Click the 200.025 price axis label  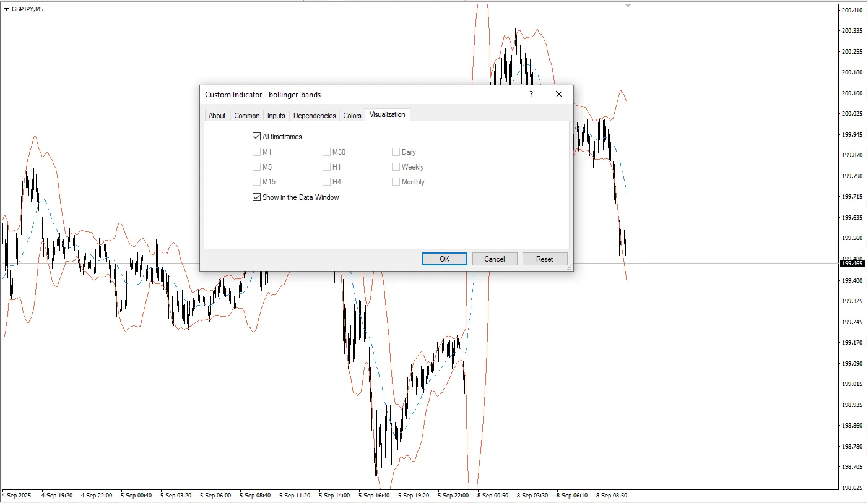853,114
